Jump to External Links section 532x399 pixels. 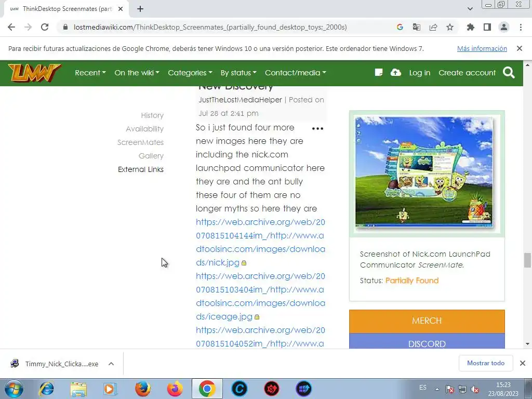(140, 169)
